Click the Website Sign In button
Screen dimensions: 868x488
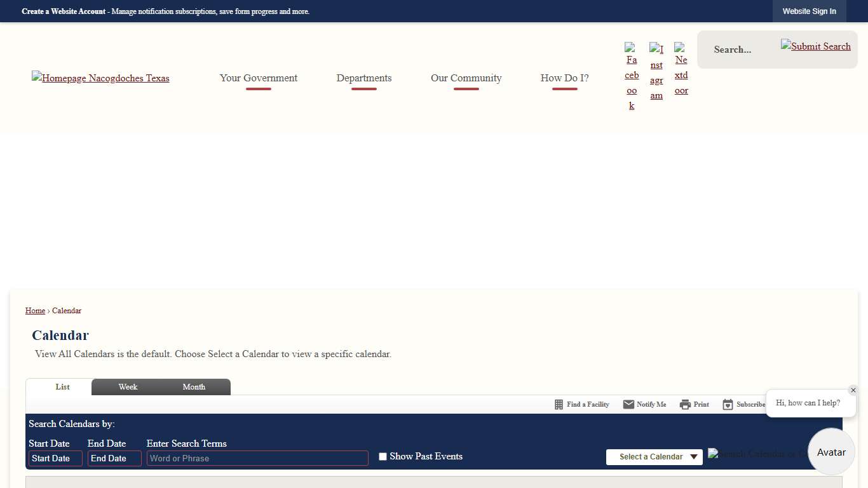click(x=809, y=11)
